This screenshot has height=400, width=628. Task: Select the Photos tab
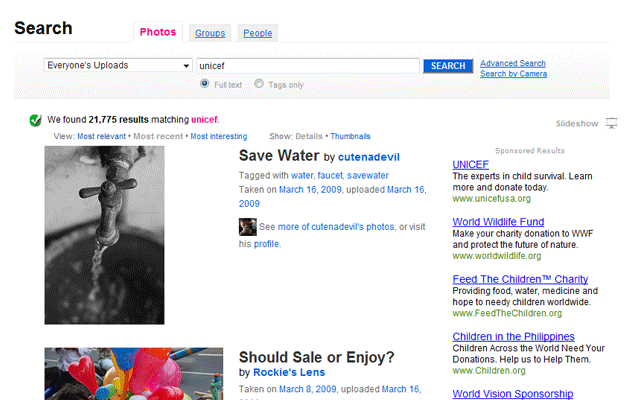point(158,32)
